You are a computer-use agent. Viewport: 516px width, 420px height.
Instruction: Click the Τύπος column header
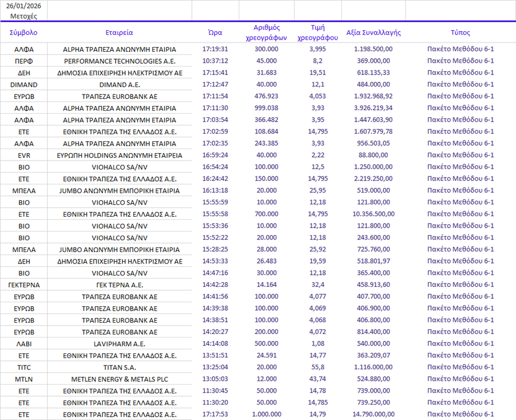[460, 32]
